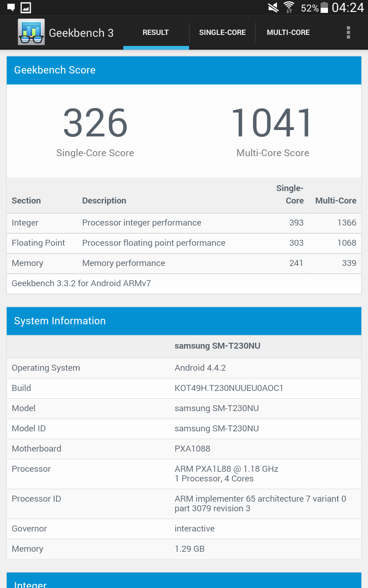
Task: Tap the Wi-Fi icon in status bar
Action: pyautogui.click(x=289, y=7)
